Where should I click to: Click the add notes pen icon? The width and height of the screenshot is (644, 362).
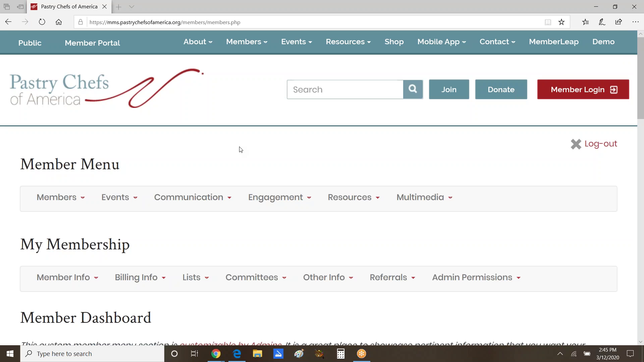pyautogui.click(x=602, y=22)
